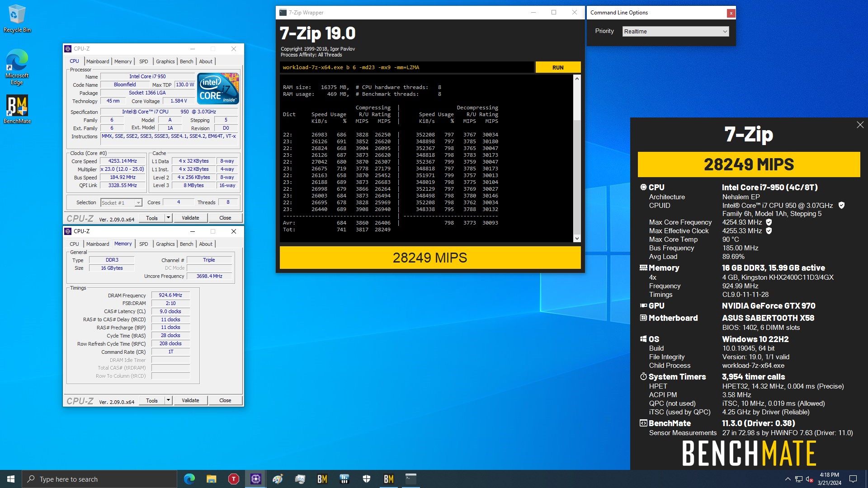This screenshot has height=488, width=868.
Task: Open Memory tab in upper CPU-Z window
Action: coord(123,61)
